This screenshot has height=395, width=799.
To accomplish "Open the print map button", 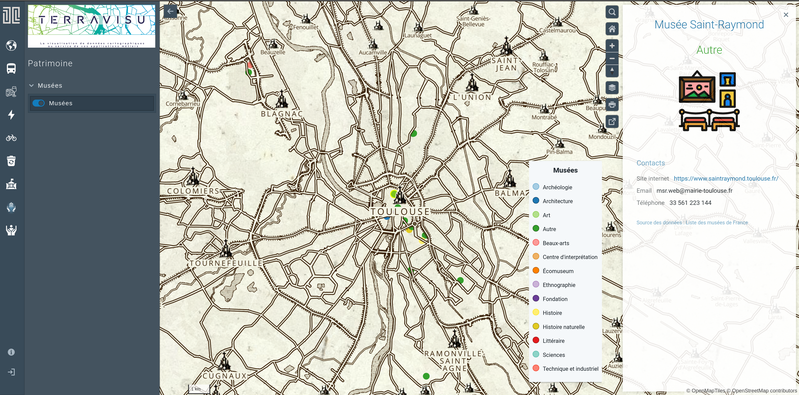I will [x=612, y=104].
